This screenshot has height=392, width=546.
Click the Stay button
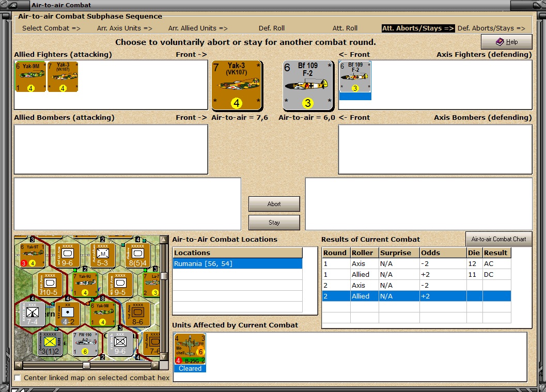(x=274, y=223)
